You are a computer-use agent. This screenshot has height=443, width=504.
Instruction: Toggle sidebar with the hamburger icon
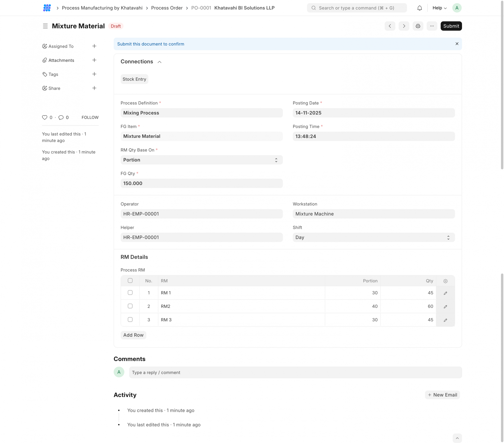(45, 26)
